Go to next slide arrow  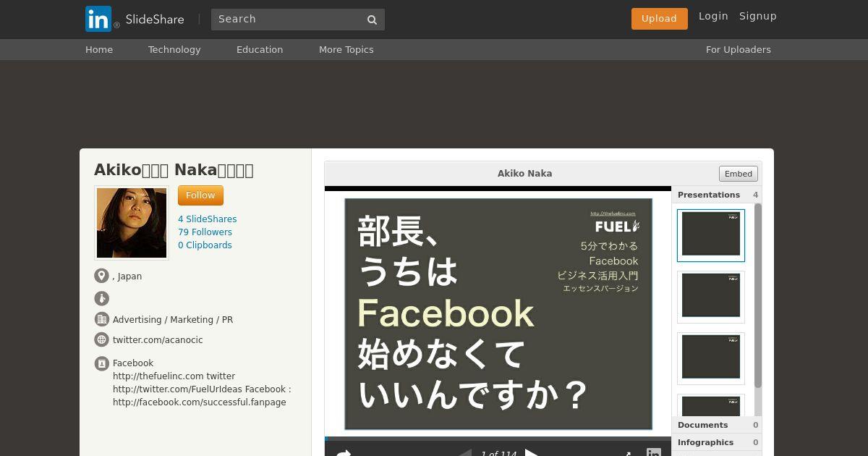[532, 452]
